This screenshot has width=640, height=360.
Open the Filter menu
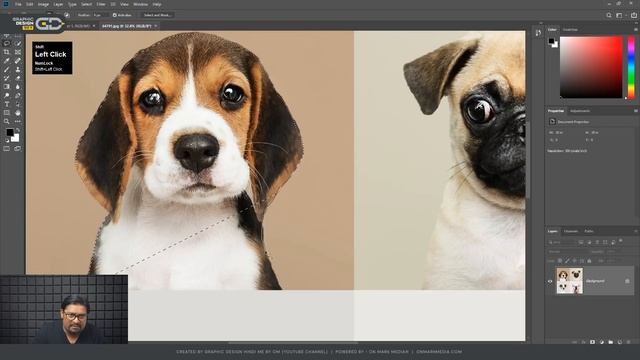coord(101,4)
